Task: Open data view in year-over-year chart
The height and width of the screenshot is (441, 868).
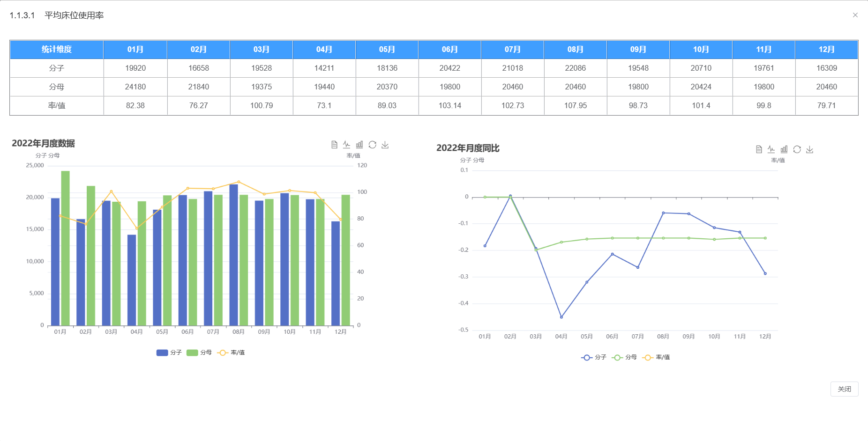Action: [x=759, y=149]
